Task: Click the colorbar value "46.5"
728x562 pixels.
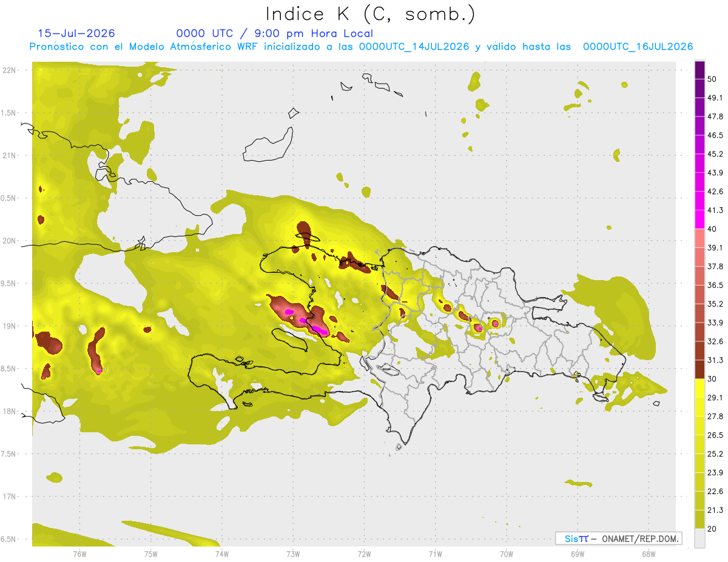Action: pyautogui.click(x=715, y=135)
